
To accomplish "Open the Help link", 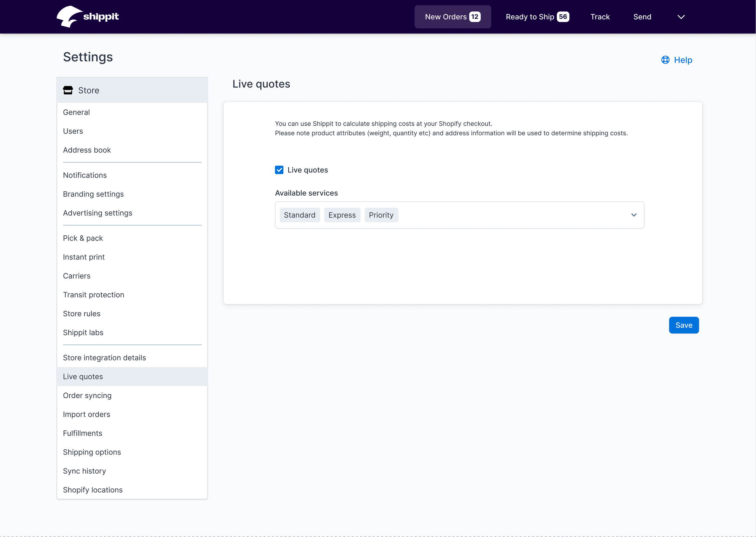I will 683,60.
